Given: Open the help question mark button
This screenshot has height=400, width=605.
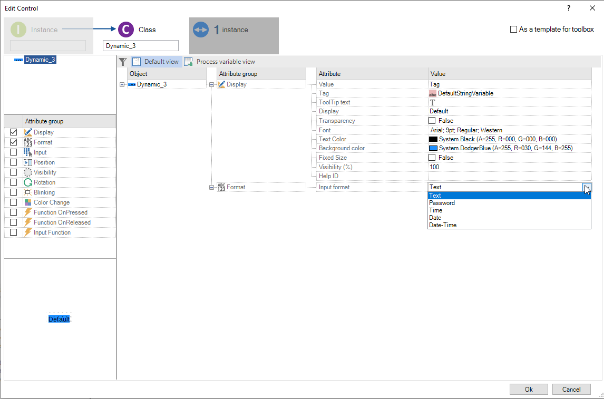Looking at the screenshot, I should 568,8.
